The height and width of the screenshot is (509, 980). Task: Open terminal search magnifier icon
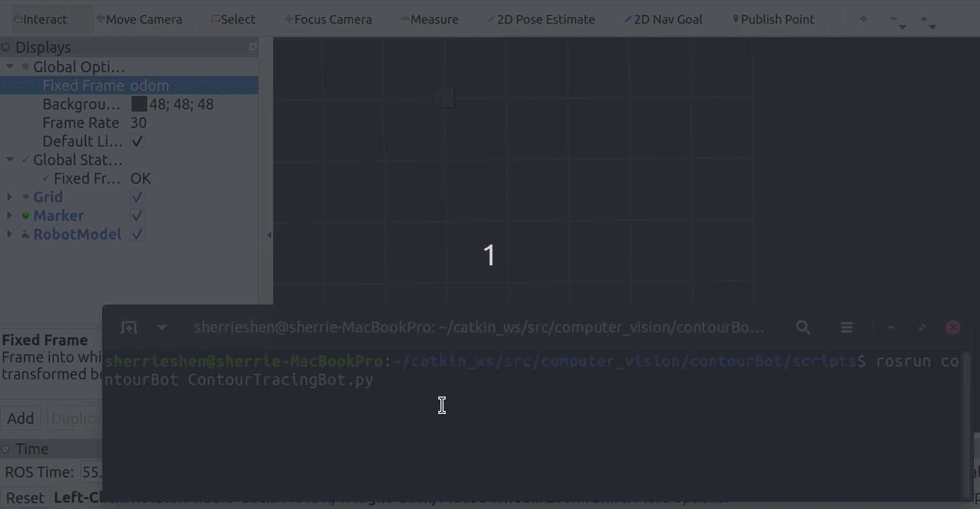click(803, 327)
